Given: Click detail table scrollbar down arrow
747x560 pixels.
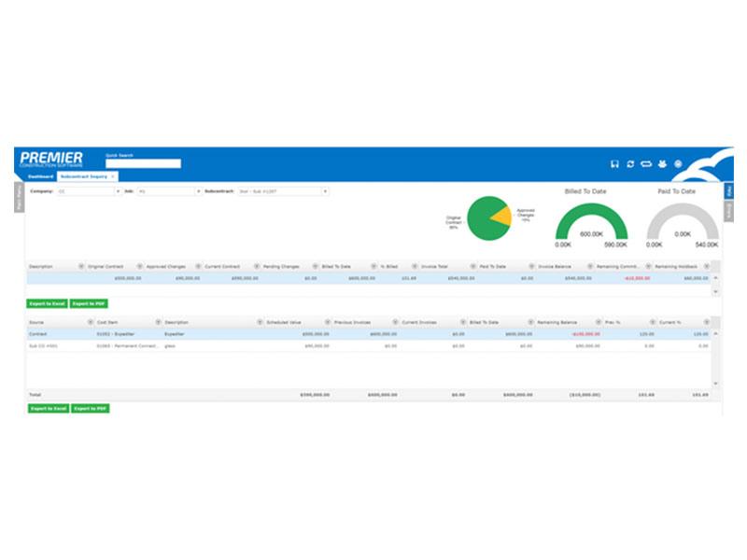Looking at the screenshot, I should [715, 384].
